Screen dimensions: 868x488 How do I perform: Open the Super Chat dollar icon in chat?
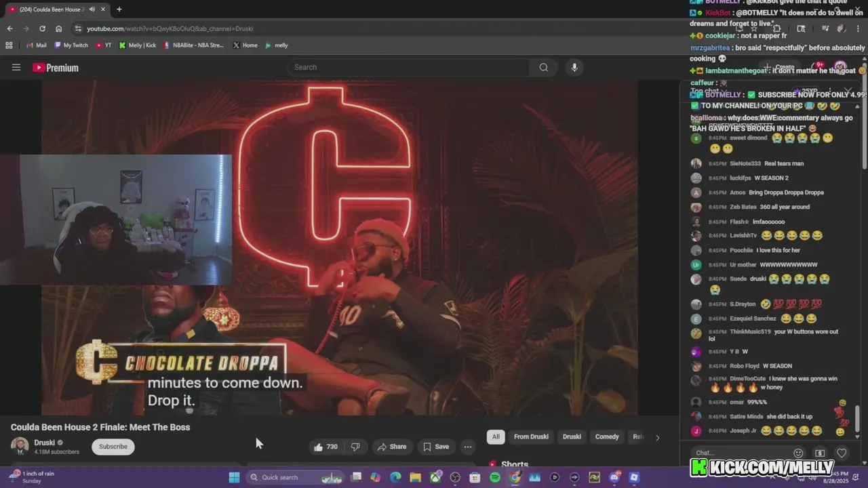tap(820, 453)
